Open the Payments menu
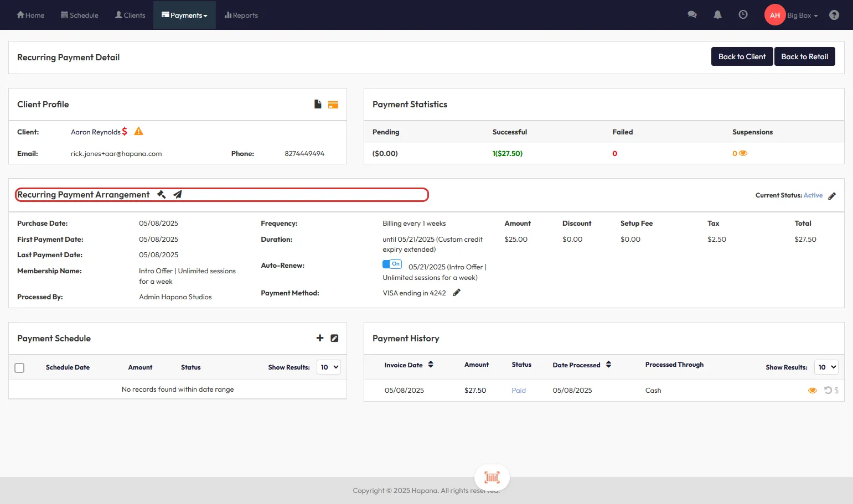The image size is (853, 504). (x=184, y=15)
